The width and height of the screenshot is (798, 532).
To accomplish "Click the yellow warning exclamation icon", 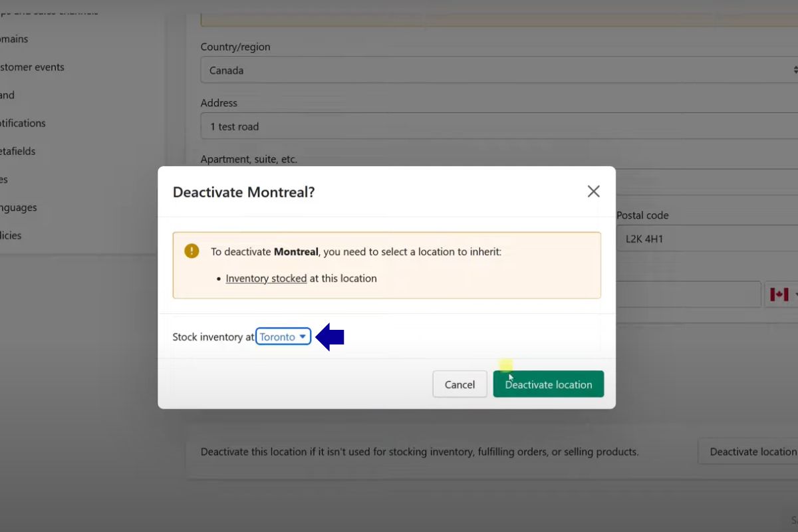I will pyautogui.click(x=192, y=251).
